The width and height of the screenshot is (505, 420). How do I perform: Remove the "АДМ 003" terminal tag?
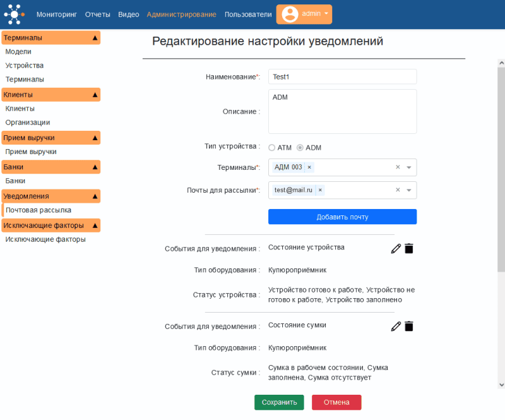pos(309,167)
